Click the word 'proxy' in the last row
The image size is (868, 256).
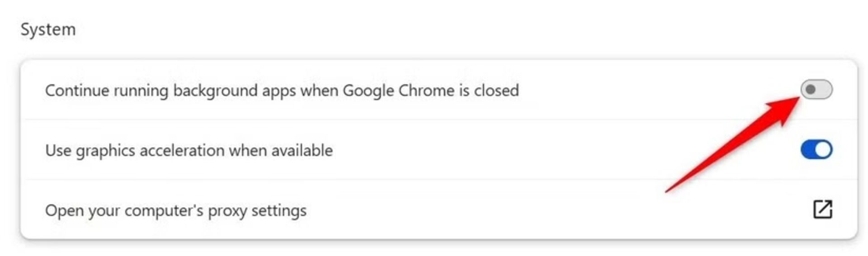coord(227,211)
